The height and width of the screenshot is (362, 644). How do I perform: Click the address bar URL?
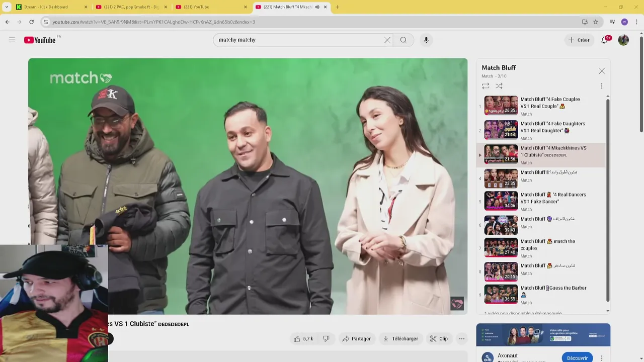tap(153, 22)
